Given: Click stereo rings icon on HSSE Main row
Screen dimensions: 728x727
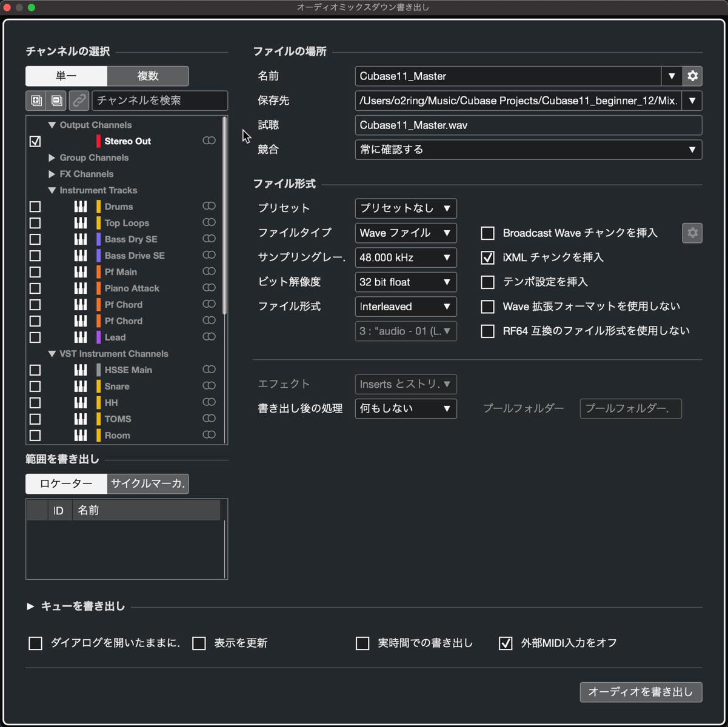Looking at the screenshot, I should coord(209,370).
